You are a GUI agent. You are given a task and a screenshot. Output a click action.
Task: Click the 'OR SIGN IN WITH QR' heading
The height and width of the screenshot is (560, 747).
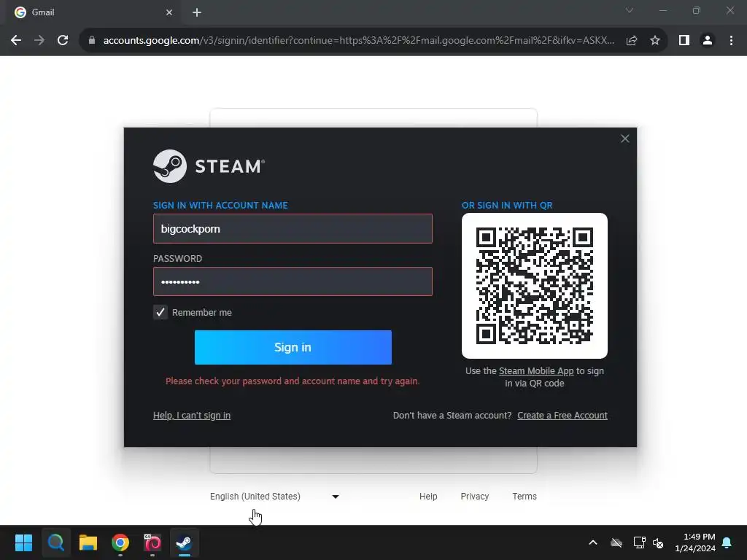click(507, 205)
